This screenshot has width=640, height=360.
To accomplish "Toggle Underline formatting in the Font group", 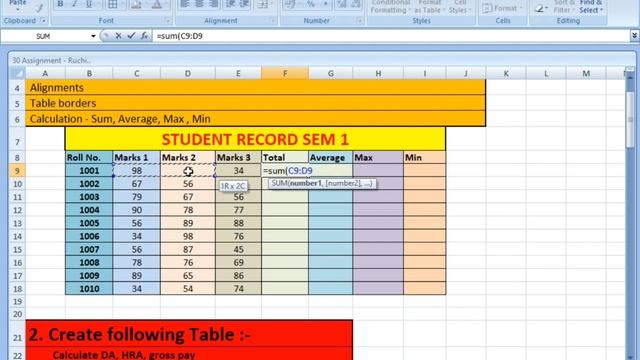I will [x=89, y=4].
